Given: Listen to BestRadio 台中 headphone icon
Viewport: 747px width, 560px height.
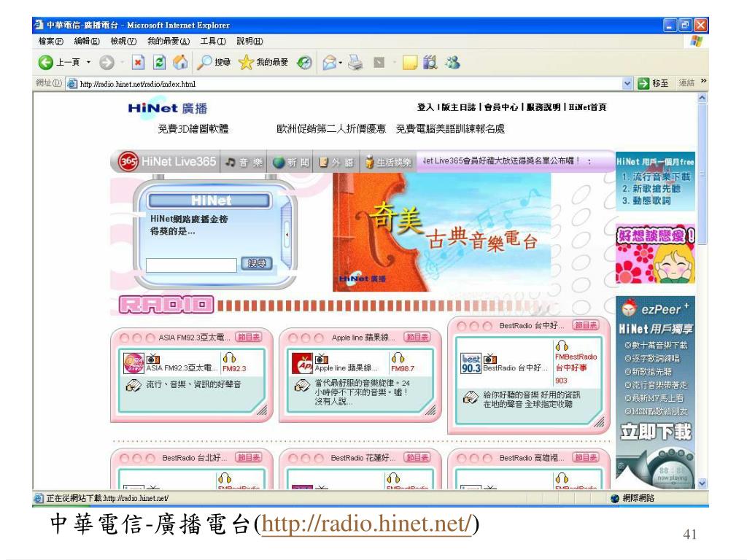Looking at the screenshot, I should 562,346.
